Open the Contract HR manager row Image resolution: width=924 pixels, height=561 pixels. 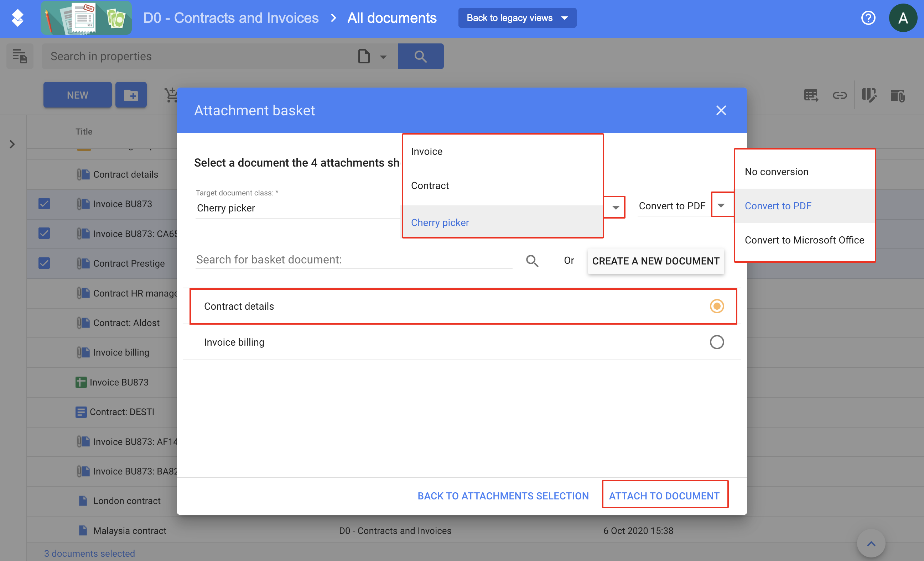135,293
